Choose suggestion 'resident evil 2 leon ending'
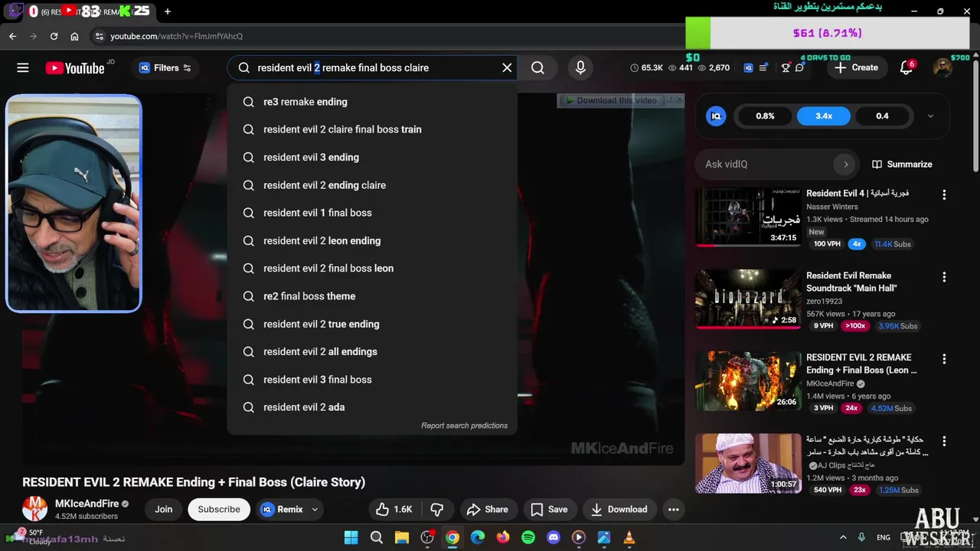 point(372,241)
